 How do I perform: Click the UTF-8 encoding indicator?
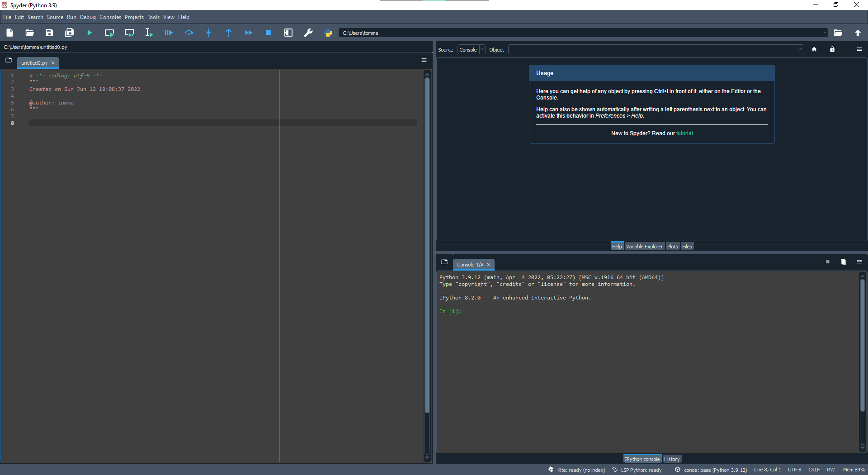[x=795, y=470]
